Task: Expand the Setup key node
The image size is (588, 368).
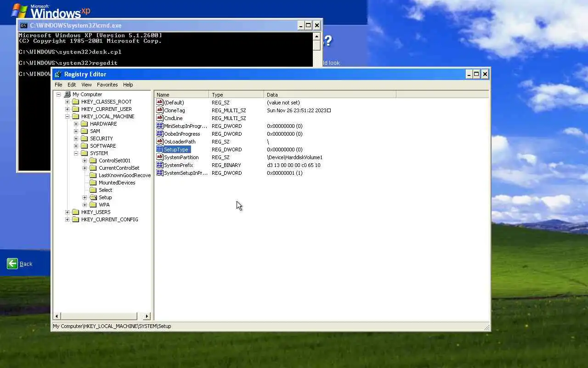Action: pos(85,197)
